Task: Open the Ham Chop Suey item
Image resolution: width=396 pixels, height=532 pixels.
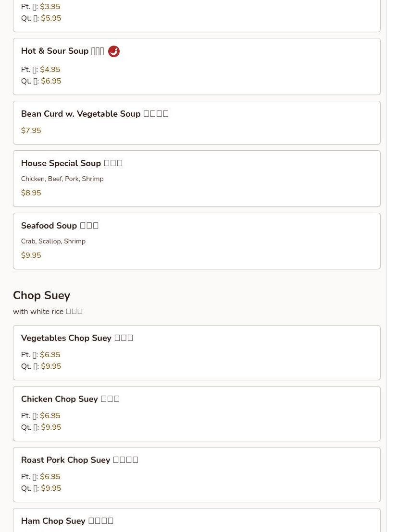Action: pos(67,521)
